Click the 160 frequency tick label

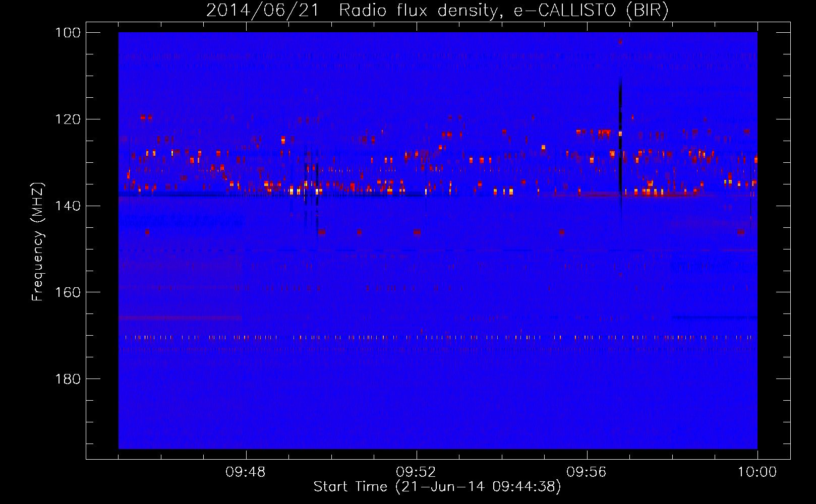[x=68, y=292]
